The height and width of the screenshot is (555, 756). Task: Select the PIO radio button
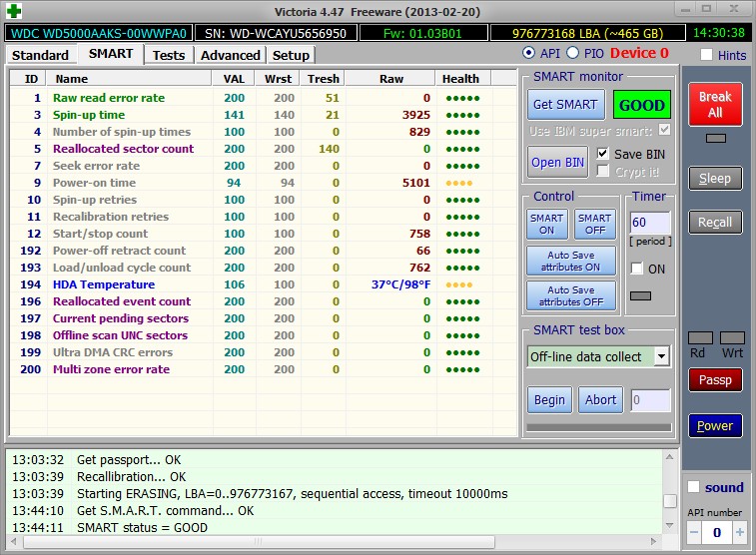click(x=572, y=53)
